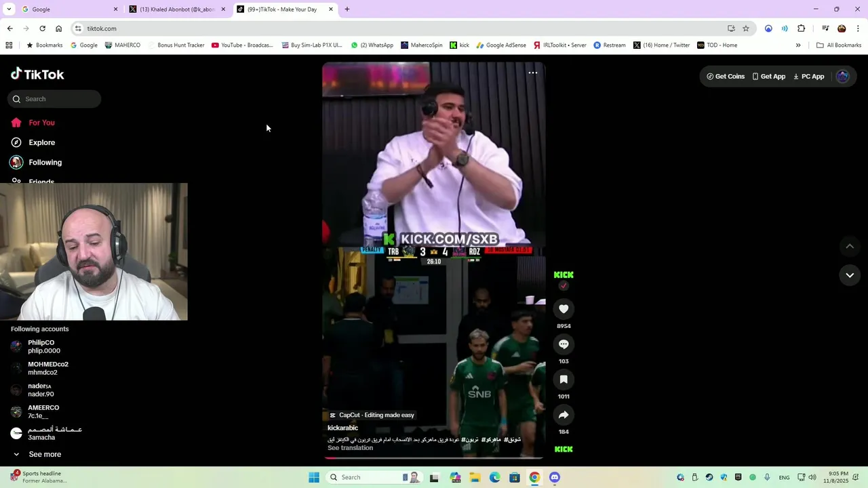Open the TikTok profile avatar
Viewport: 868px width, 488px height.
843,77
